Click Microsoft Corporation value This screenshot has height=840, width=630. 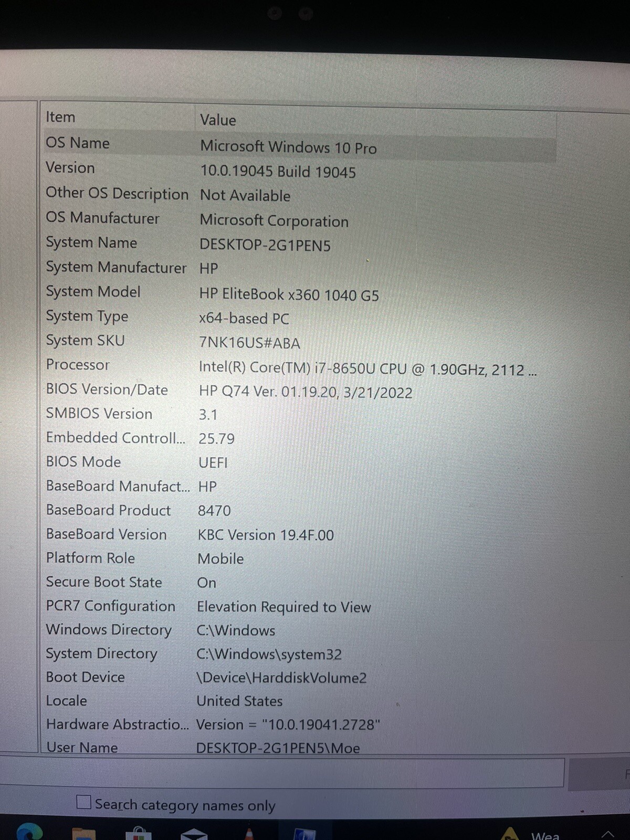click(274, 221)
